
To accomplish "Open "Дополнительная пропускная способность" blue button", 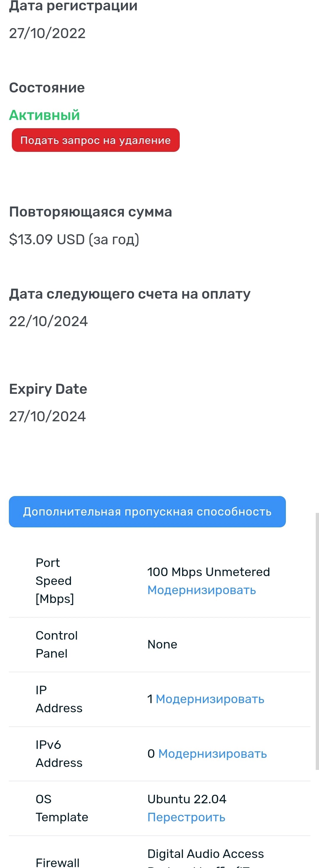I will click(147, 511).
